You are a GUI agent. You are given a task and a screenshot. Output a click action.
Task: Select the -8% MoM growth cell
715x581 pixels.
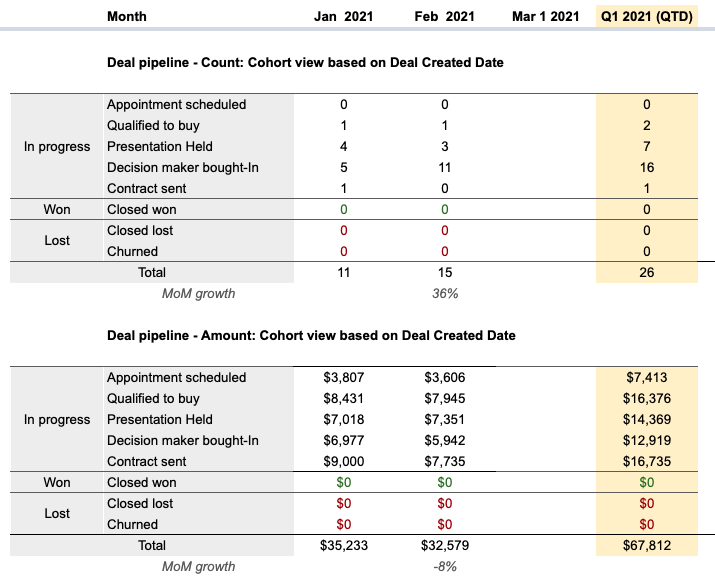445,567
